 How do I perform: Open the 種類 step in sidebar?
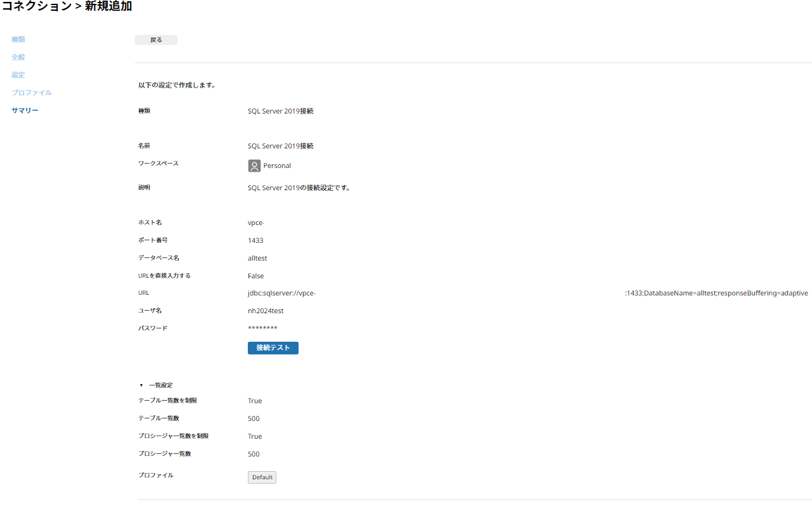tap(18, 39)
